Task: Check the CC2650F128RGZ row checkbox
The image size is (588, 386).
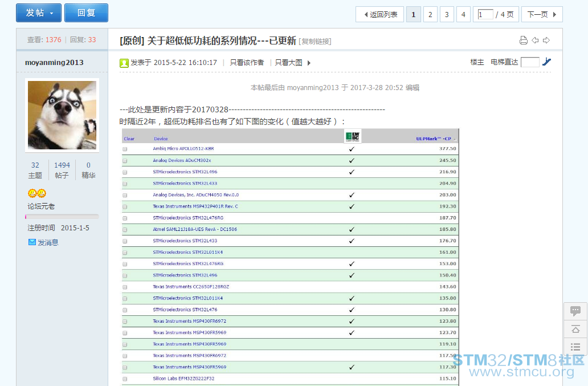Action: (125, 287)
